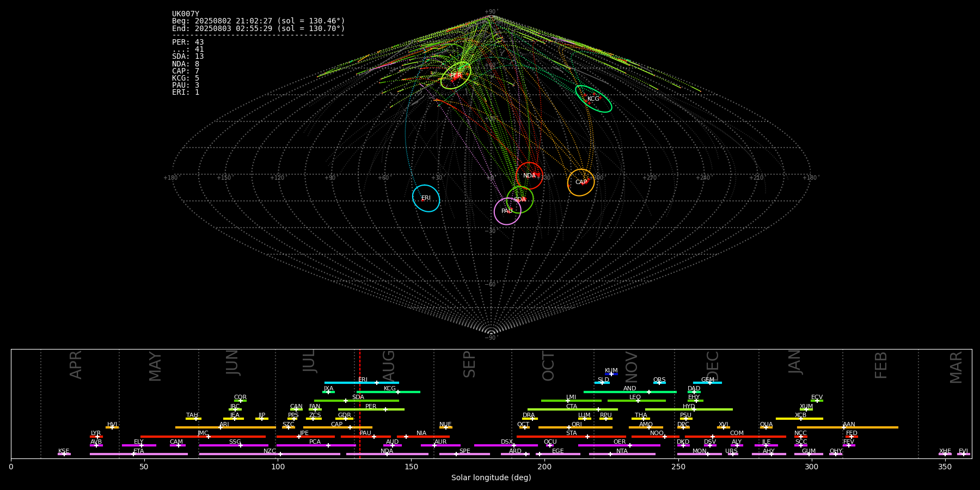Select the KCG activity bar in timeline
980x490 pixels.
[388, 391]
